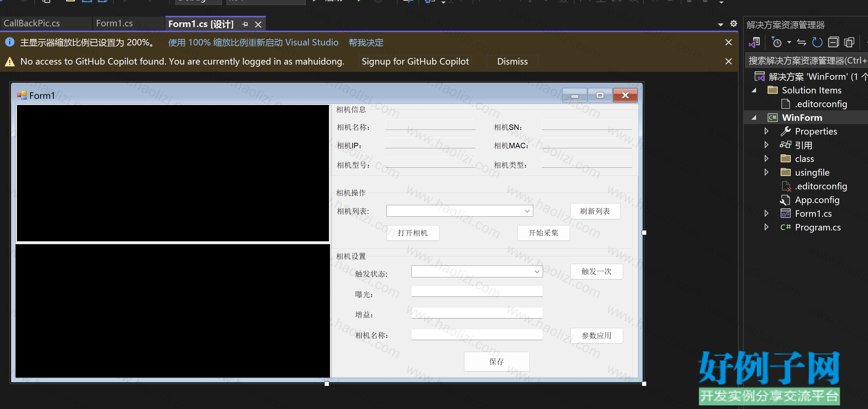
Task: Select the Form1.cs [设计] tab
Action: click(201, 24)
